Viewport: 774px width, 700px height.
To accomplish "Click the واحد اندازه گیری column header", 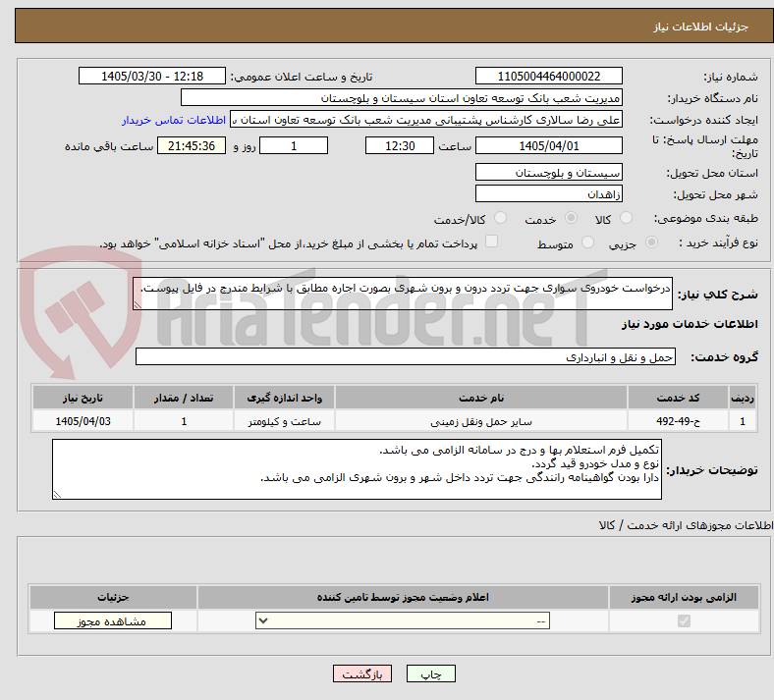I will point(284,398).
